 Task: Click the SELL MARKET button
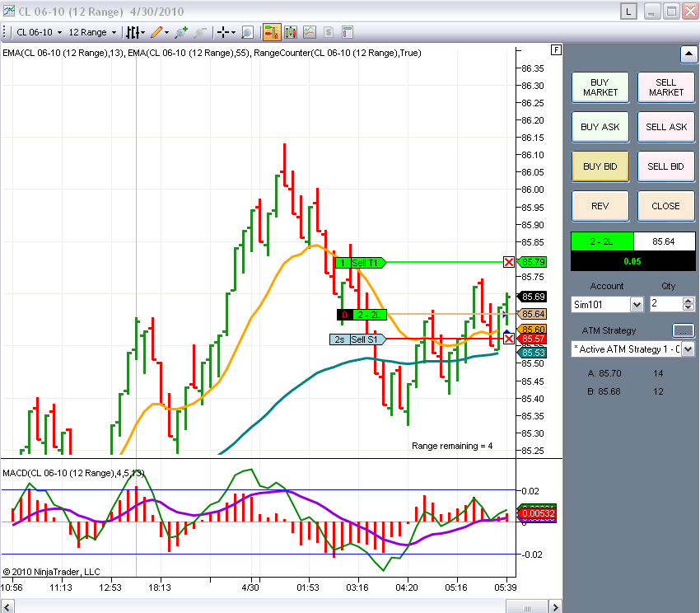(x=666, y=87)
